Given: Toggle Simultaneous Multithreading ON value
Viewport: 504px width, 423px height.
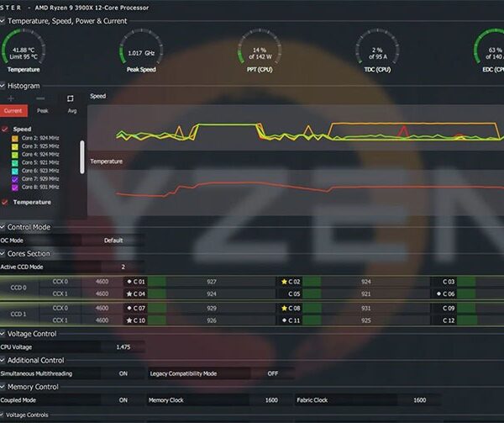Looking at the screenshot, I should (x=123, y=373).
